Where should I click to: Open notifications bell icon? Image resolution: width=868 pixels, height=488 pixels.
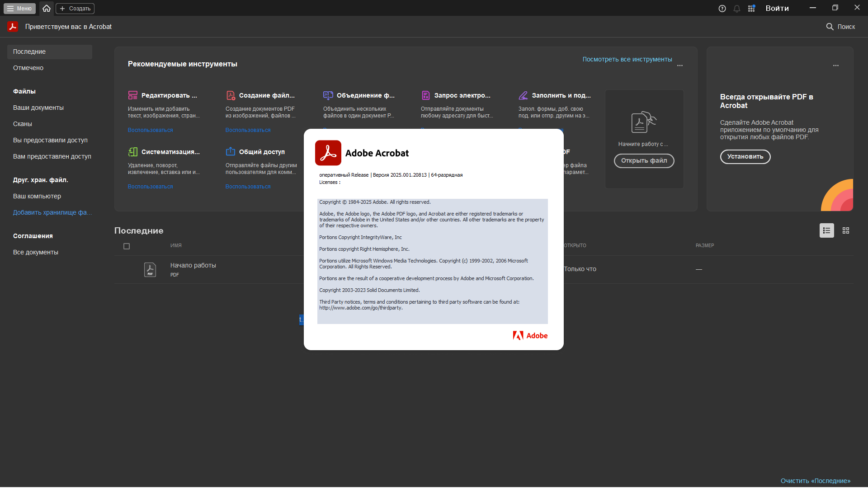[737, 9]
